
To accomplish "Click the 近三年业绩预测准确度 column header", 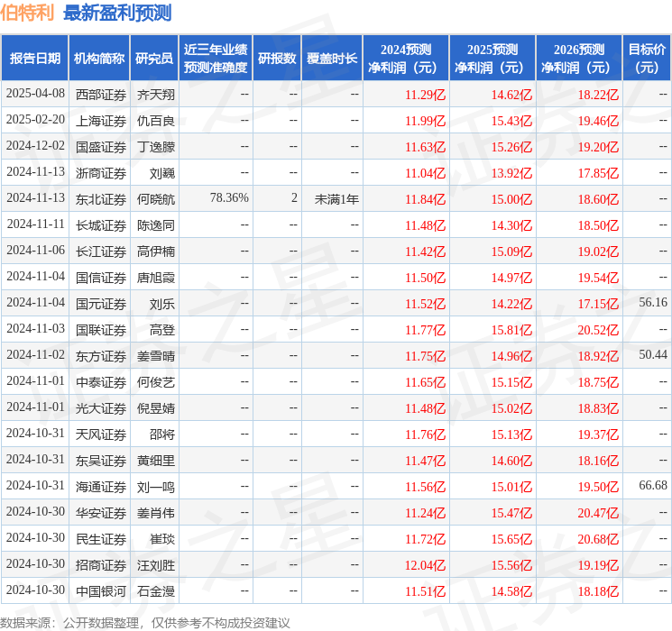I will pos(216,59).
